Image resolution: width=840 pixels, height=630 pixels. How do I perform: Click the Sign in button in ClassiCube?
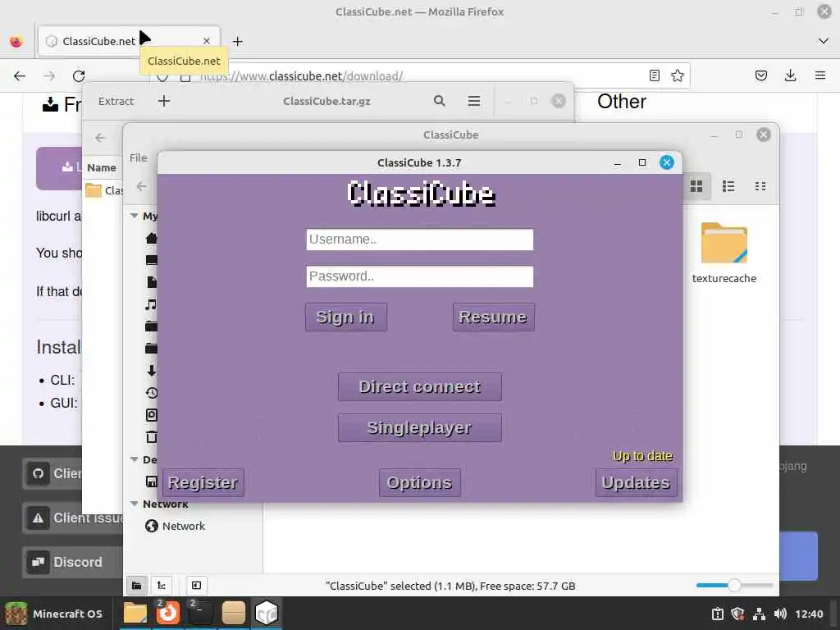345,317
